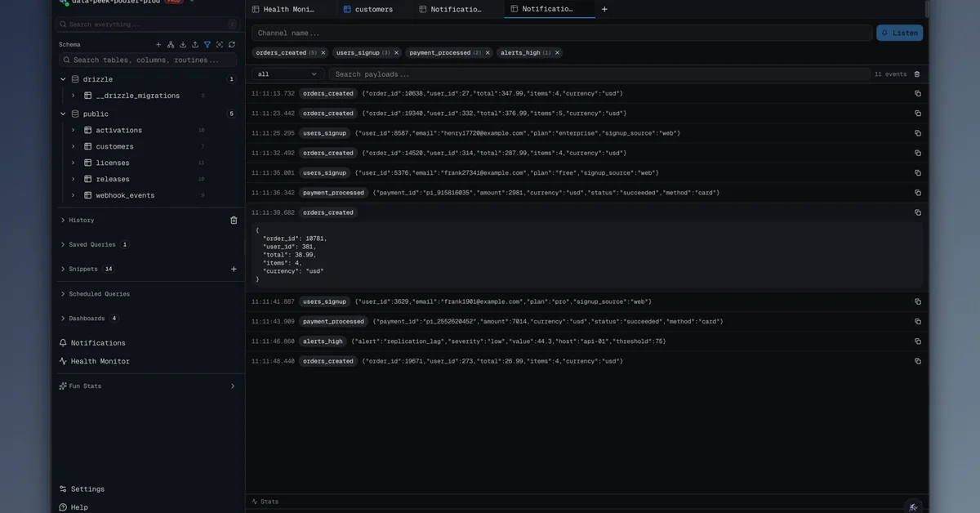Viewport: 980px width, 513px height.
Task: Copy payload of the alerts_high event
Action: [918, 341]
